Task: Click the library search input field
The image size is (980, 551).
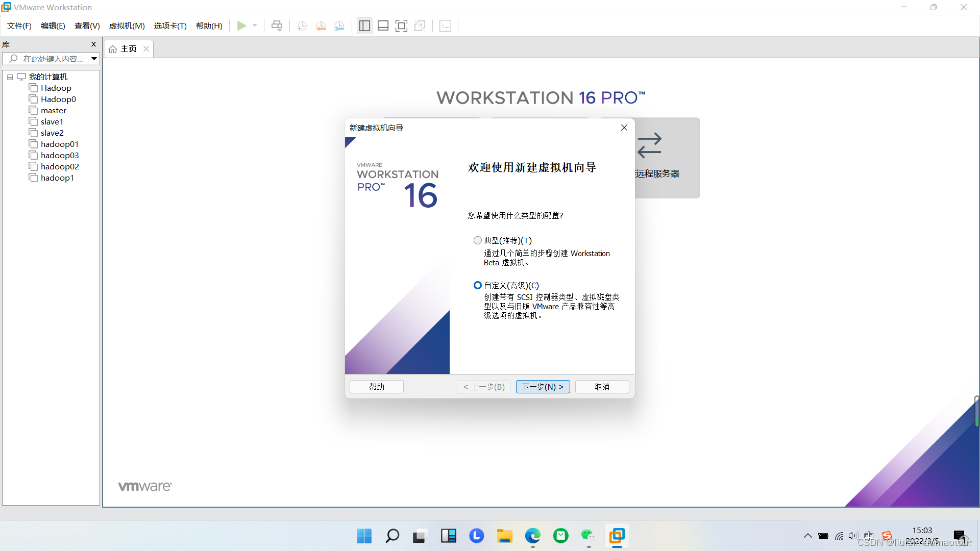Action: pos(47,59)
